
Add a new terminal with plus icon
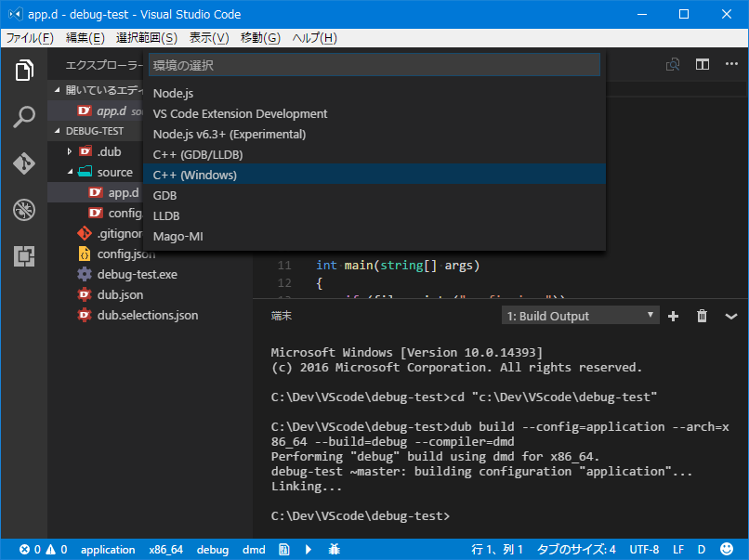673,316
